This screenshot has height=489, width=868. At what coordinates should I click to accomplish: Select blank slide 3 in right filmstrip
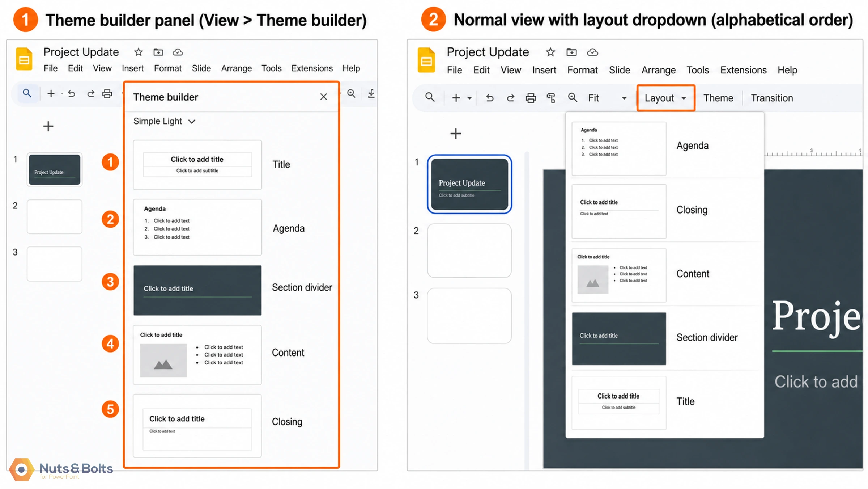(x=469, y=316)
